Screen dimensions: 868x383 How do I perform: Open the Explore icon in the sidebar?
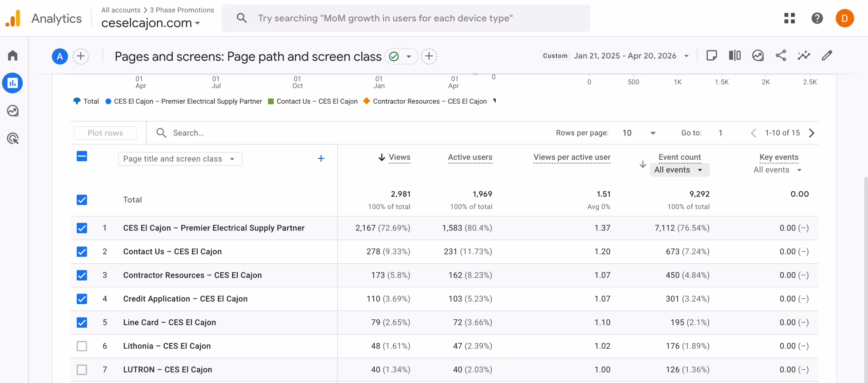click(x=13, y=111)
